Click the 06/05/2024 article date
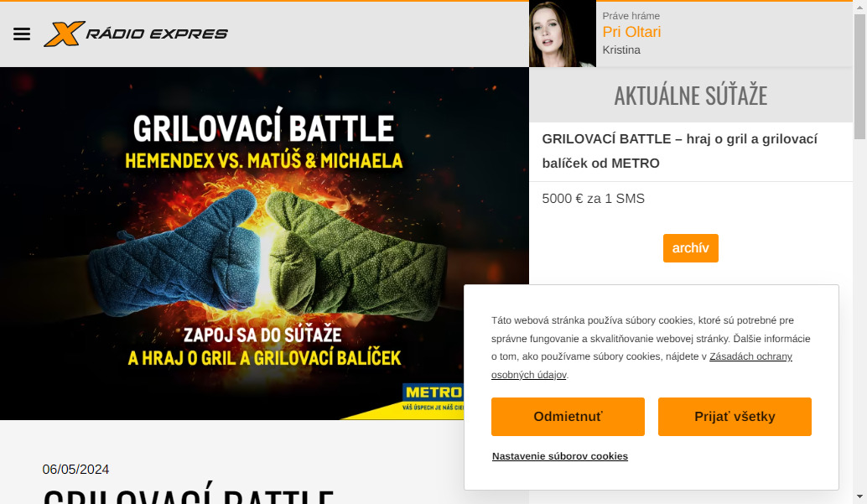Screen dimensions: 867x504 (x=75, y=469)
